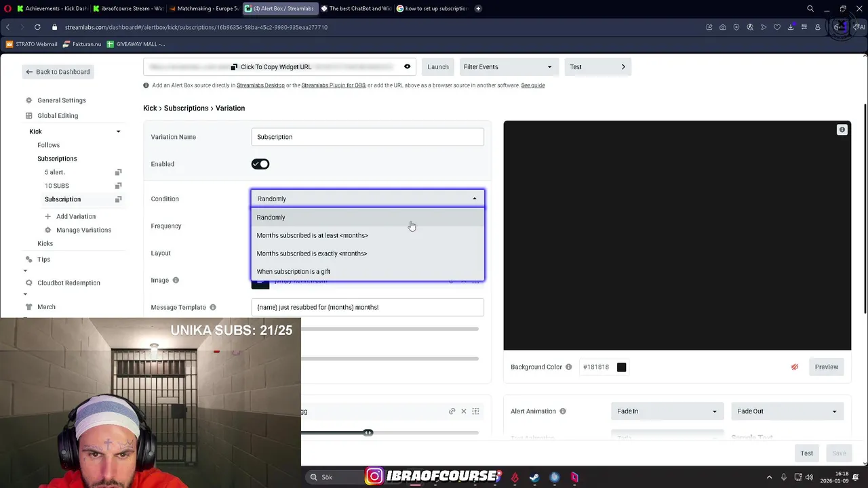
Task: Open new browser tab with plus icon
Action: click(x=478, y=9)
